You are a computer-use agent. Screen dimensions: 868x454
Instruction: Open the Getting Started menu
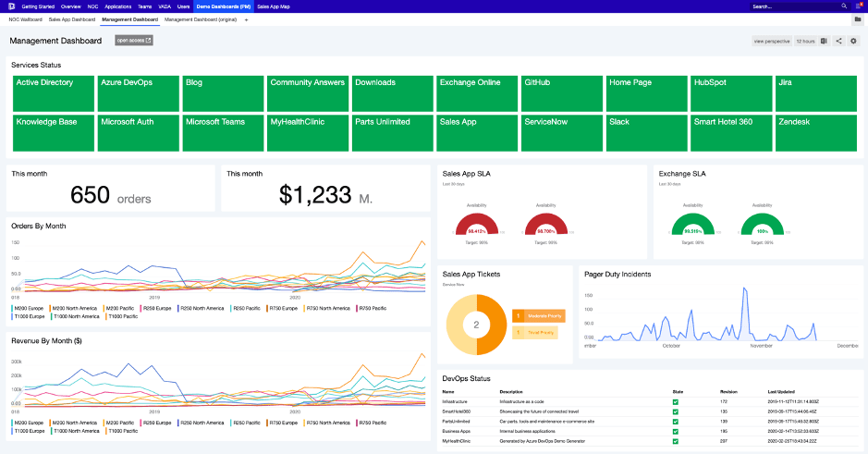click(38, 6)
